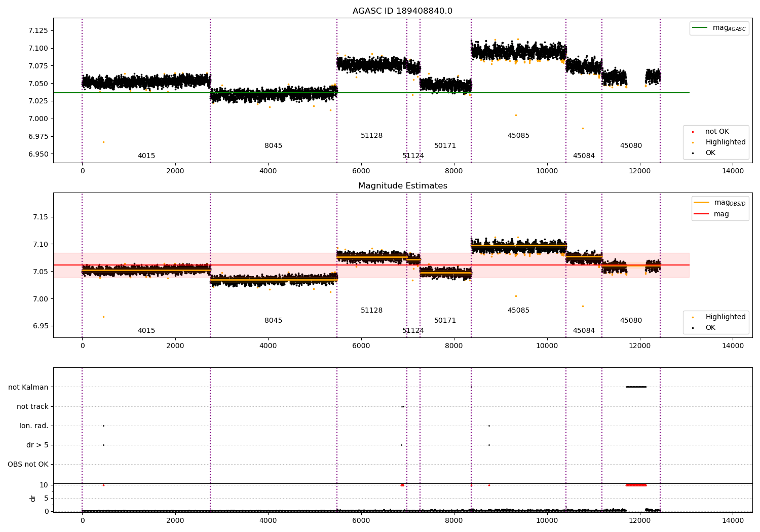The image size is (760, 532).
Task: Click the 'not track' axis label
Action: point(32,407)
